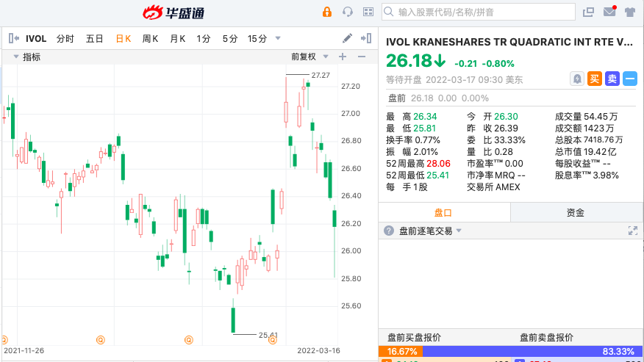Screen dimensions: 644x362
Task: Click the 最高 26.34 value
Action: (x=425, y=117)
